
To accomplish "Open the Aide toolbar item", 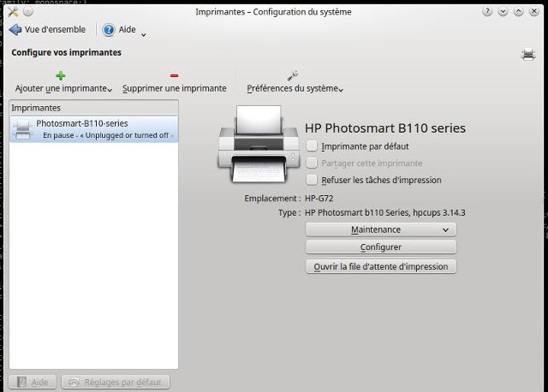I will point(119,30).
